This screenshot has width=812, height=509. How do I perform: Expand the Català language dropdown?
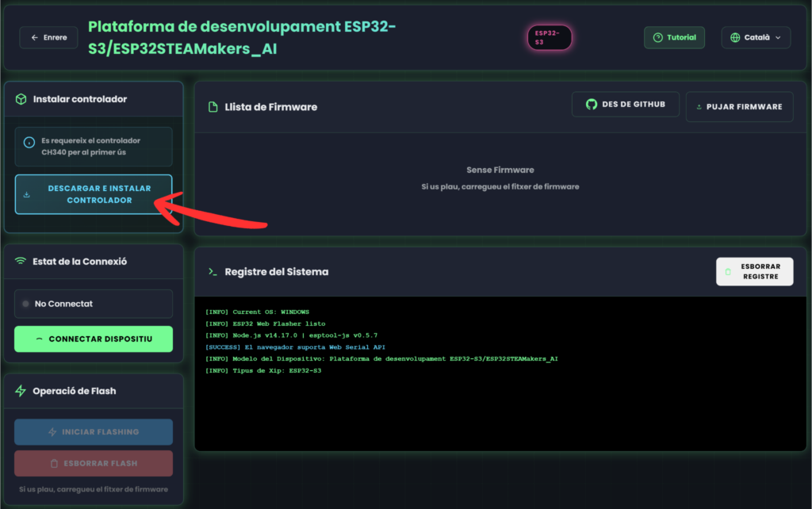click(x=756, y=37)
